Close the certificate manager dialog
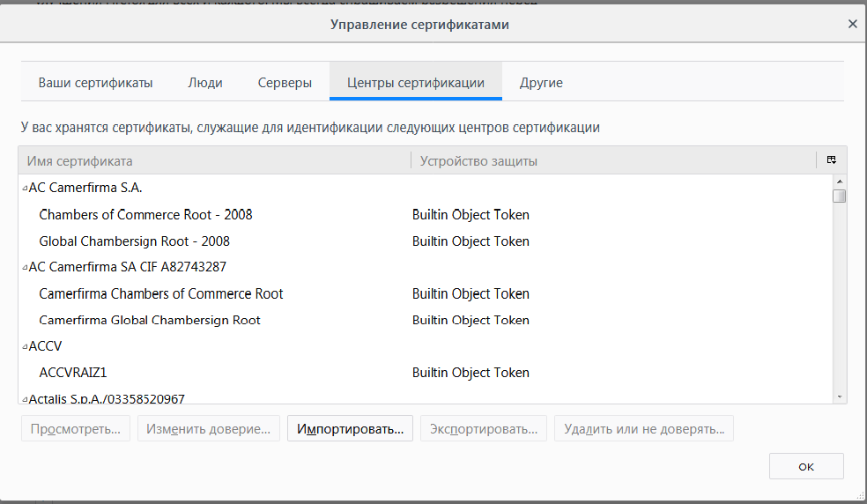The image size is (867, 504). coord(852,25)
